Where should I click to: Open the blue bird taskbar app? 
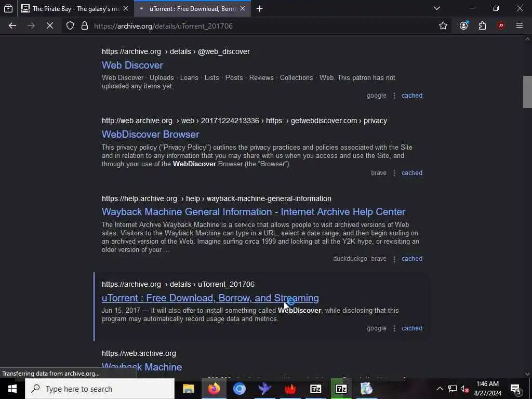pyautogui.click(x=264, y=389)
